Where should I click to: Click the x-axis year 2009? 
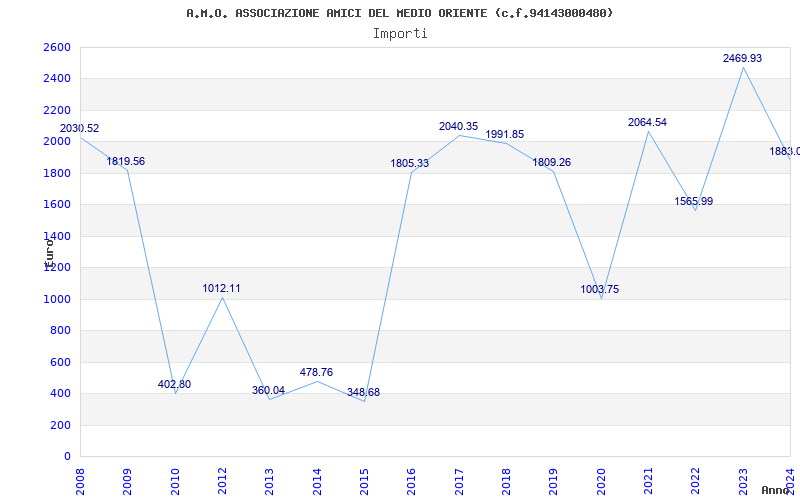128,481
